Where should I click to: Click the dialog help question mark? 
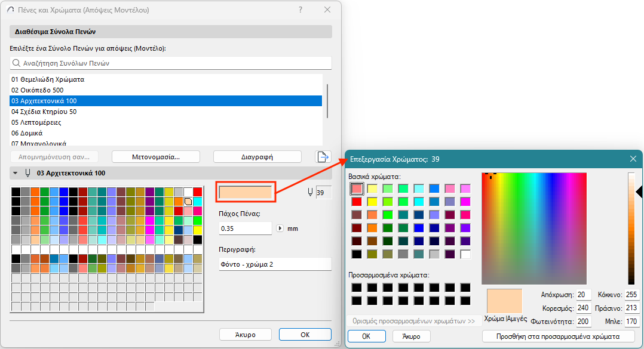(x=300, y=10)
